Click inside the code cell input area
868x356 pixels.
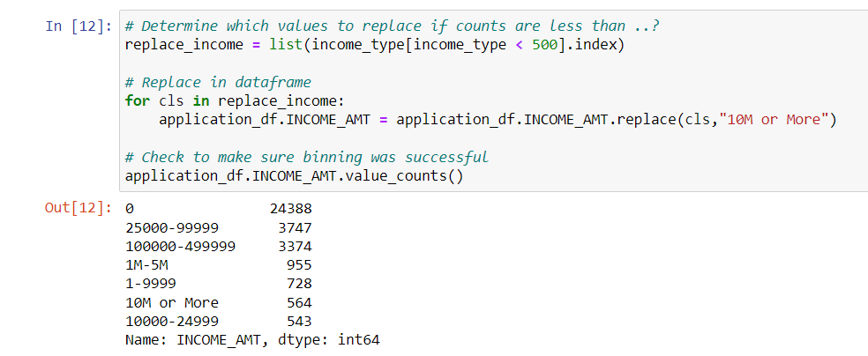[x=493, y=100]
